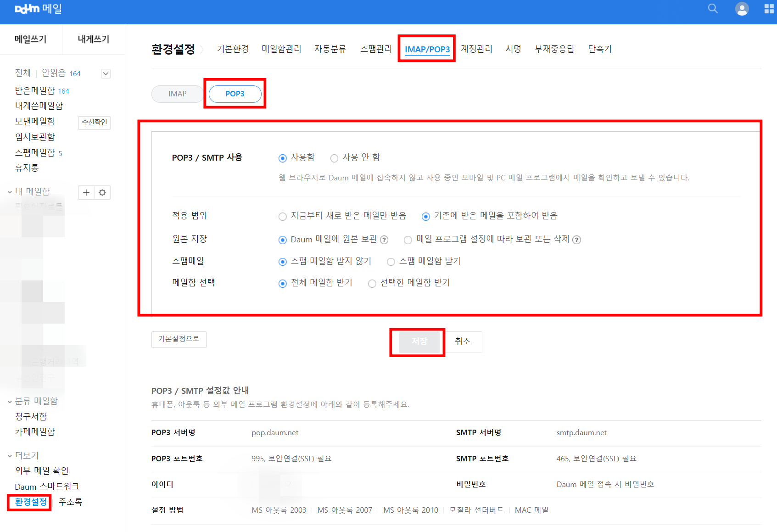Collapse the 더보기 section

[x=9, y=455]
